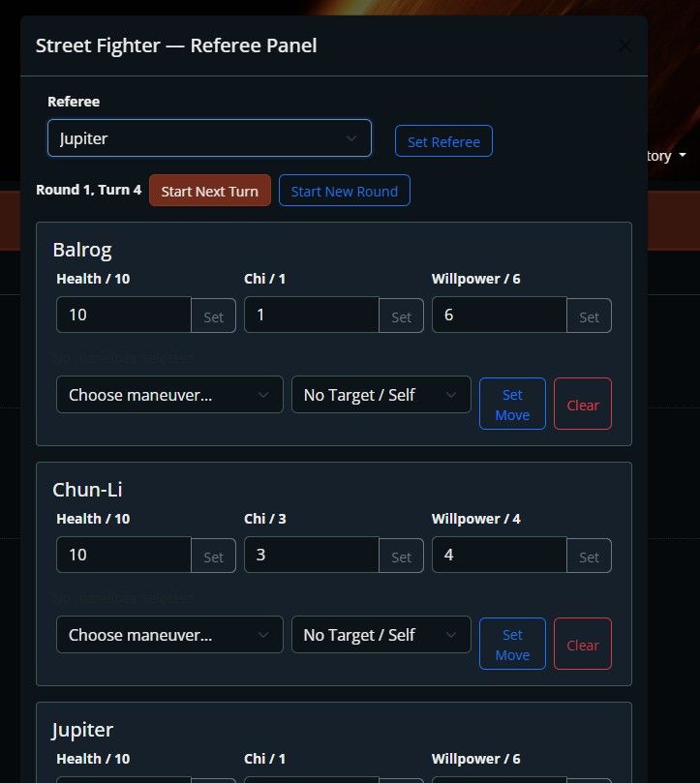
Task: Click Balrog's Willpower / 6 label
Action: (475, 279)
